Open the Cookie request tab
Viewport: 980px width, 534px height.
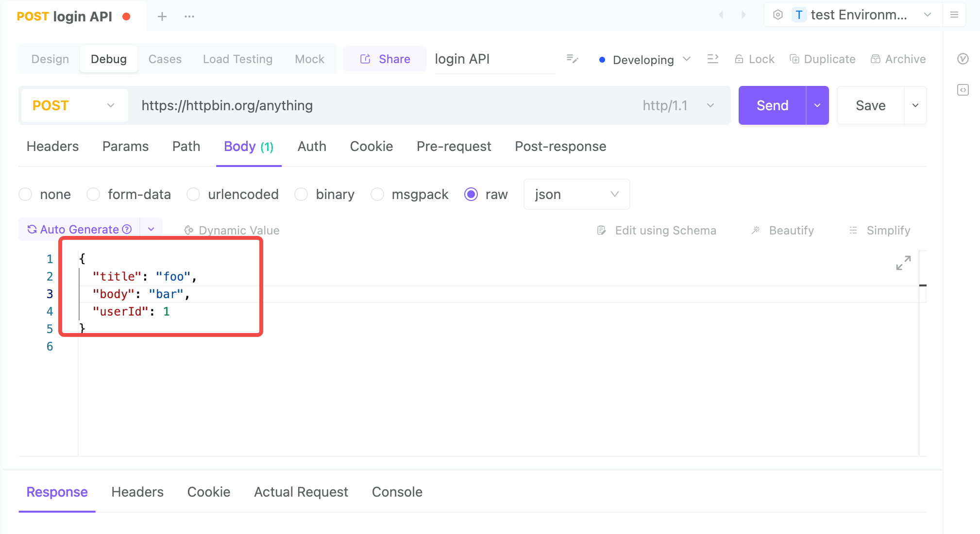point(372,146)
